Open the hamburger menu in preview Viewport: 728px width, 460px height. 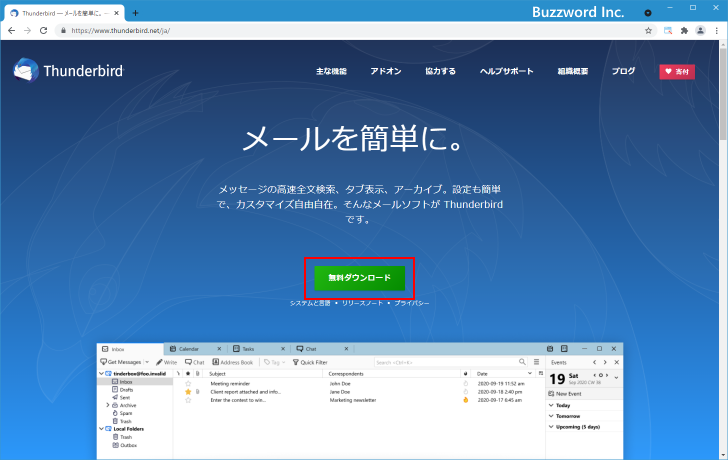tap(536, 362)
